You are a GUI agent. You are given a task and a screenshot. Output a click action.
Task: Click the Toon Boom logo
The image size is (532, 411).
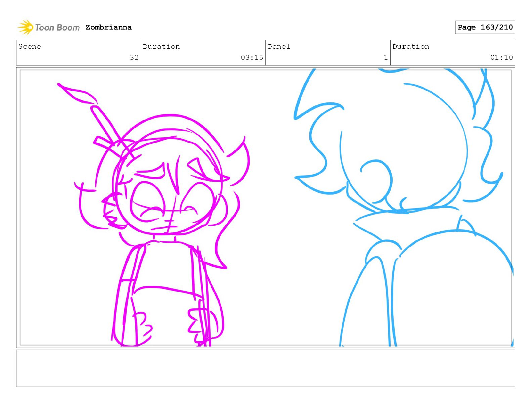(x=49, y=27)
